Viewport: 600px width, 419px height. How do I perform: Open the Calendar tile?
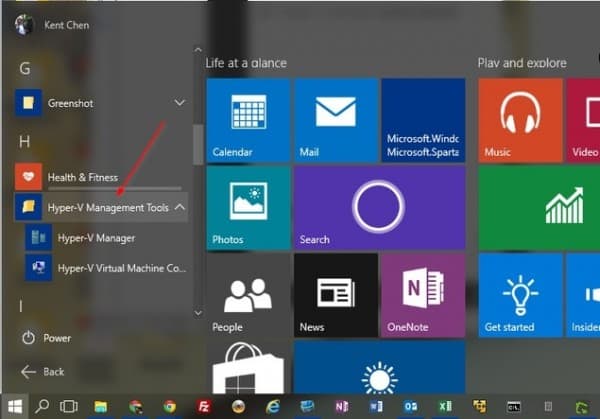pyautogui.click(x=248, y=120)
